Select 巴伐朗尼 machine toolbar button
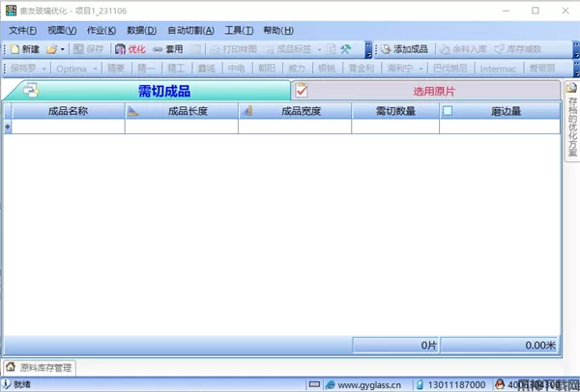 450,69
